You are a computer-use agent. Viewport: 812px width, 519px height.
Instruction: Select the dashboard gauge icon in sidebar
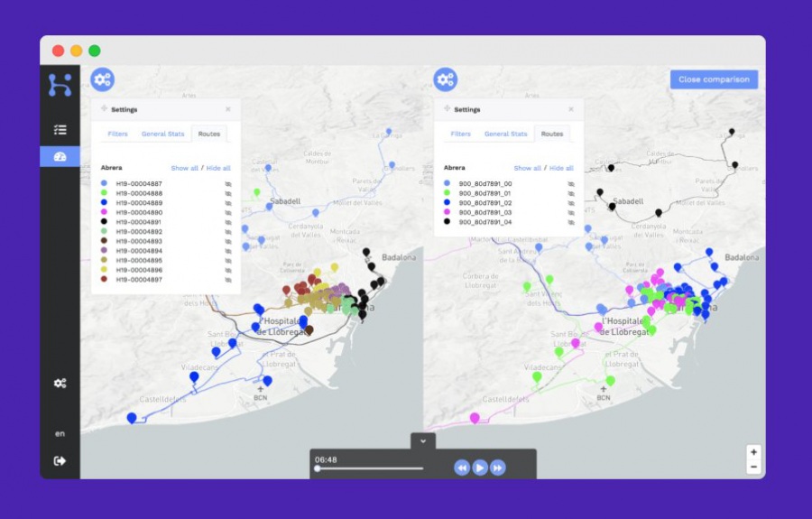60,156
